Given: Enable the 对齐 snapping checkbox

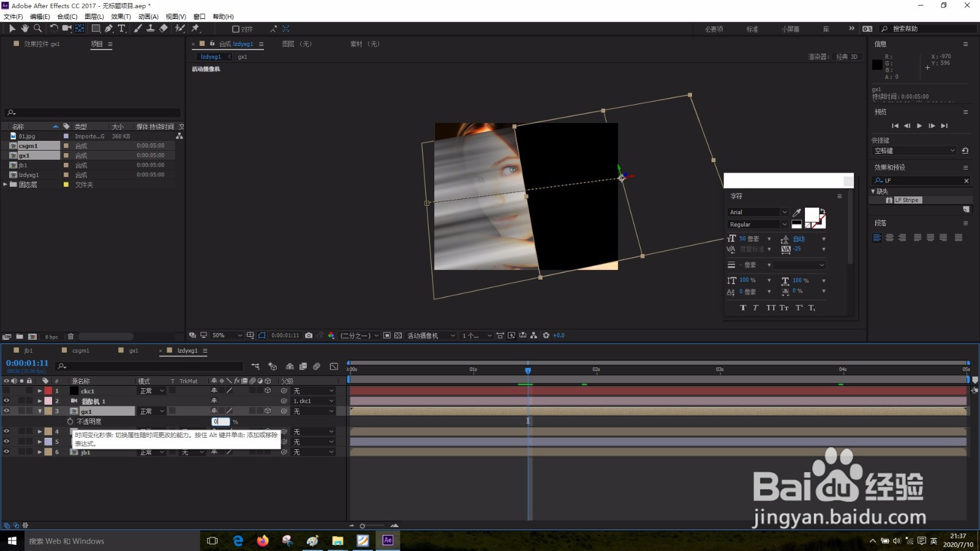Looking at the screenshot, I should [236, 29].
